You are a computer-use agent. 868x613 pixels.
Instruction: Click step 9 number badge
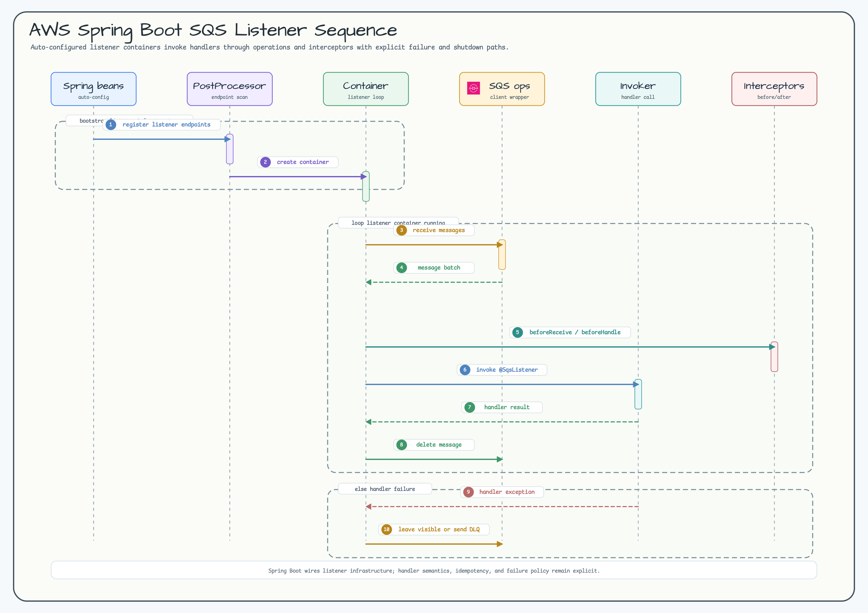(x=468, y=492)
